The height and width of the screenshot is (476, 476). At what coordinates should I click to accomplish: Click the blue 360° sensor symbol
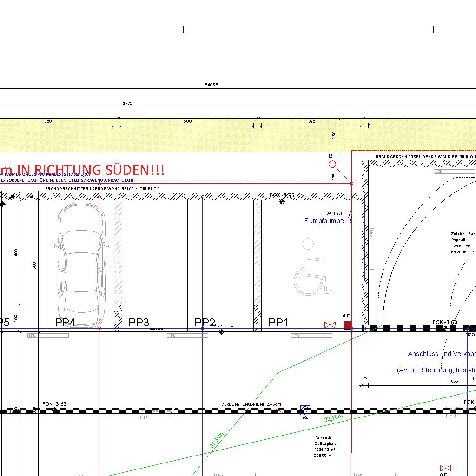tap(305, 410)
